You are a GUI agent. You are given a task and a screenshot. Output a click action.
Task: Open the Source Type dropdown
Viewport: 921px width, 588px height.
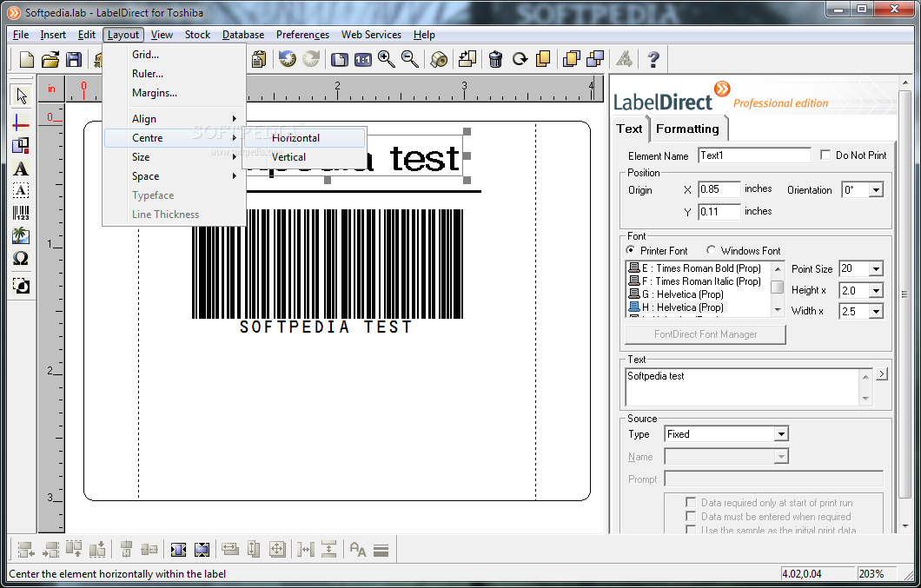(x=780, y=434)
